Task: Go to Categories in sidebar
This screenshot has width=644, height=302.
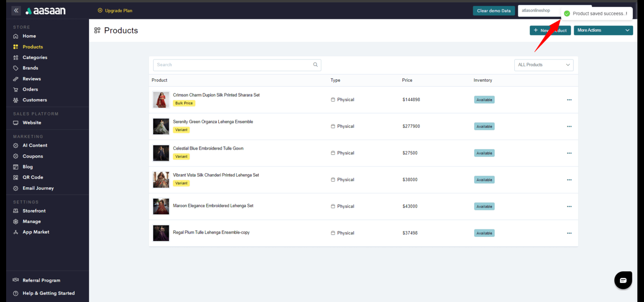Action: point(35,58)
